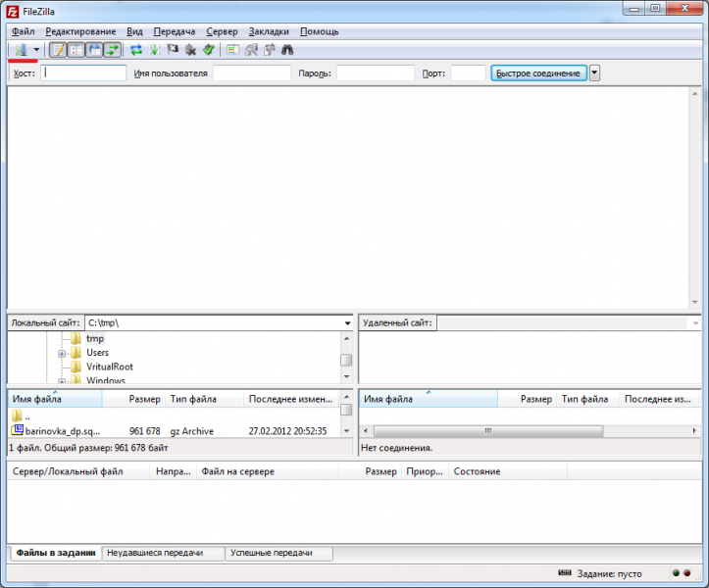709x588 pixels.
Task: Click the disconnect from server icon
Action: [190, 50]
